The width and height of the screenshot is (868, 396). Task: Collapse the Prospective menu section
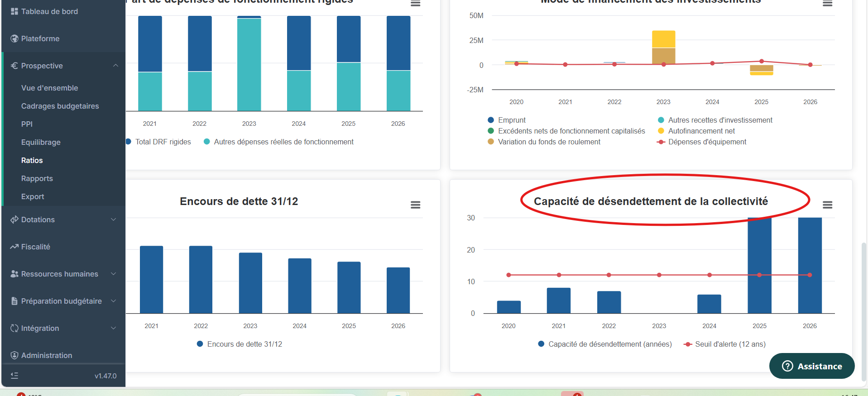tap(115, 66)
